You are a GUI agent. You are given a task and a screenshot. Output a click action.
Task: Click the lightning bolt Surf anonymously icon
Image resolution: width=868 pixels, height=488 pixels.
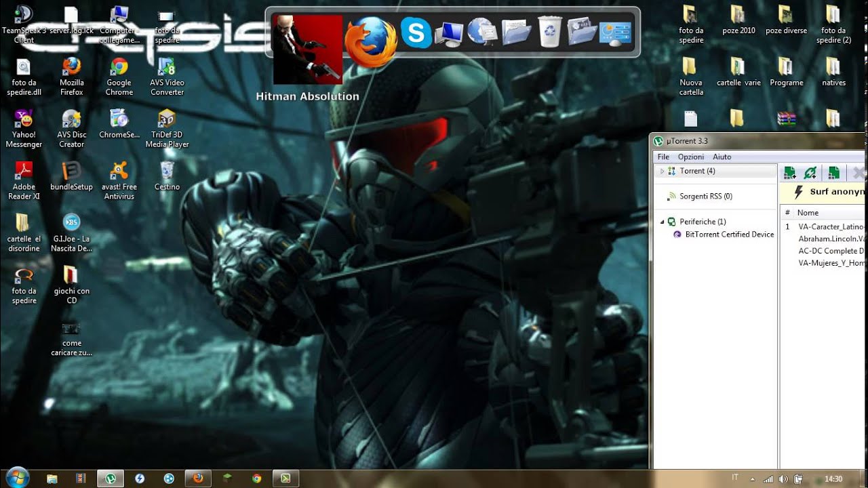pyautogui.click(x=798, y=192)
